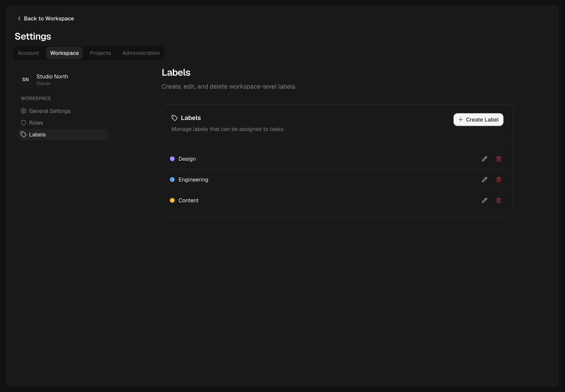Click the Content label name

[x=188, y=201]
